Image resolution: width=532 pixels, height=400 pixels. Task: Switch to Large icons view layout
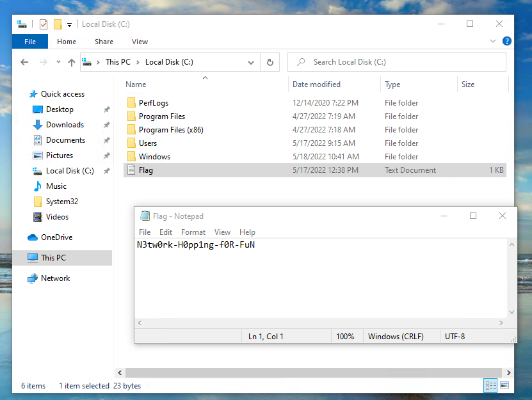click(x=504, y=385)
